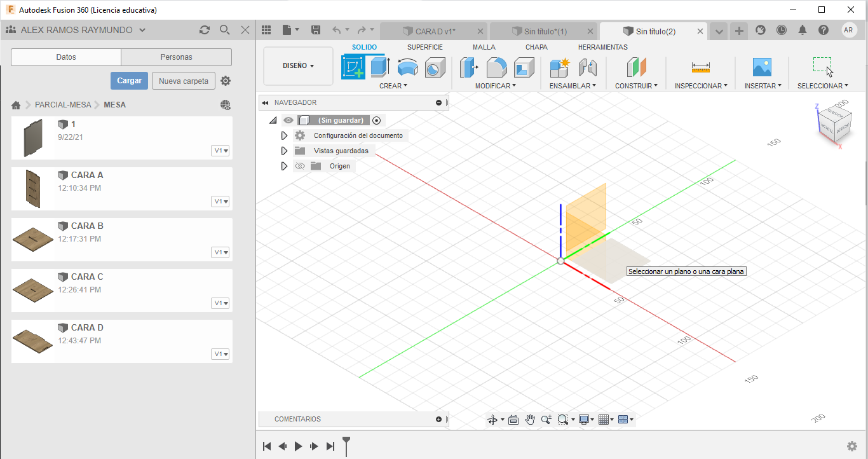Switch to the CHAPA tab
The height and width of the screenshot is (459, 868).
(x=536, y=47)
